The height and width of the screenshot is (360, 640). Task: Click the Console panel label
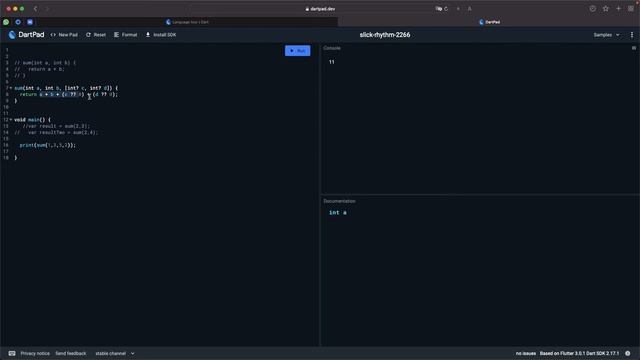point(332,48)
